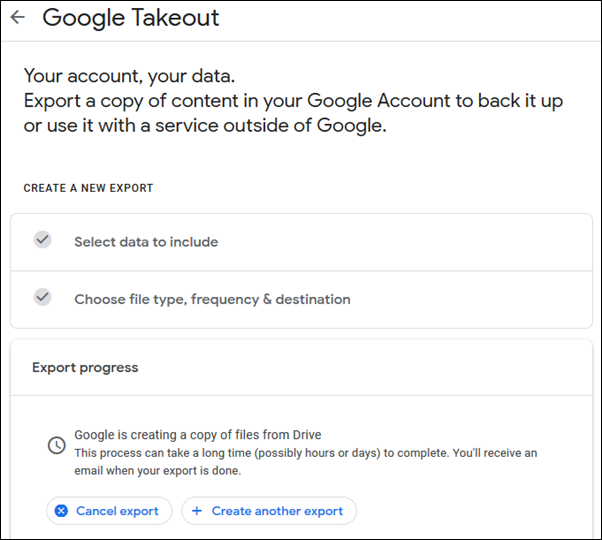Viewport: 602px width, 540px height.
Task: Click 'or use it with a service outside' line
Action: coord(205,126)
